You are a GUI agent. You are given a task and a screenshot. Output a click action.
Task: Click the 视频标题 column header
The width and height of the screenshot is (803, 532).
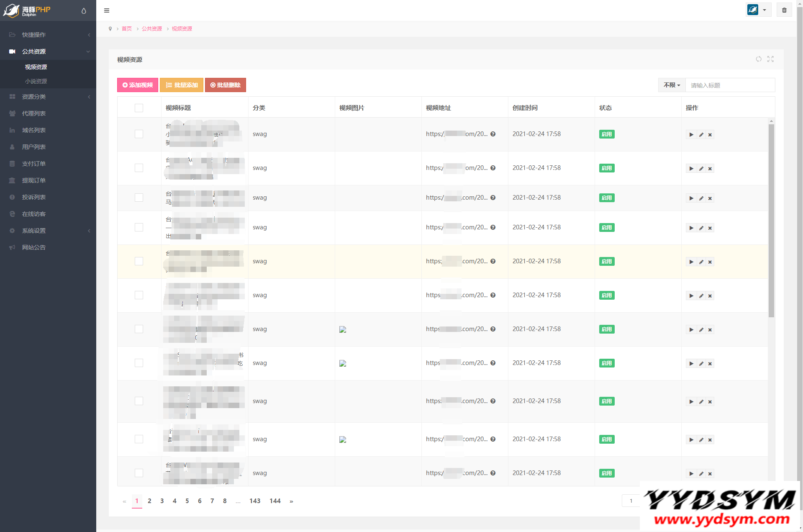[x=178, y=108]
